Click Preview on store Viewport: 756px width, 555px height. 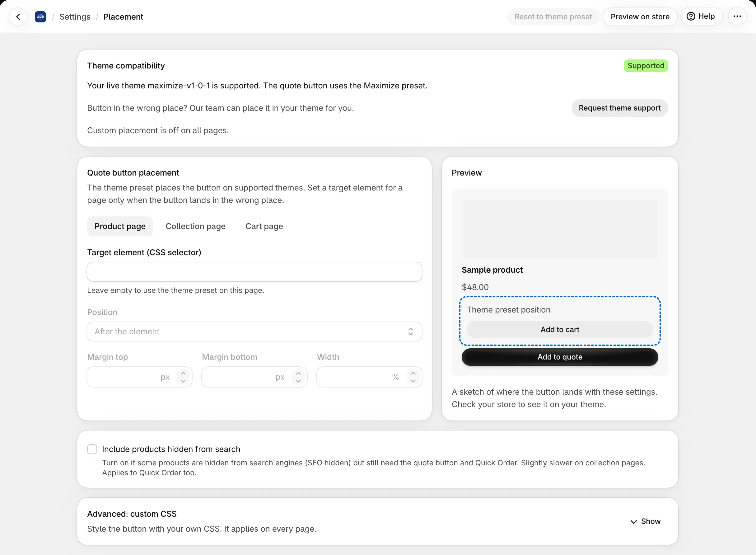[640, 16]
